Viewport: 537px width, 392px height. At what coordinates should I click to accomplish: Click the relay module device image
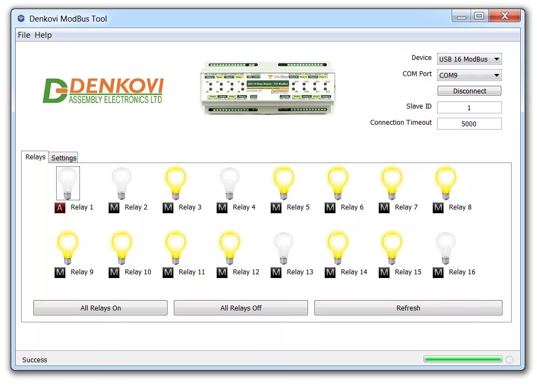(267, 87)
